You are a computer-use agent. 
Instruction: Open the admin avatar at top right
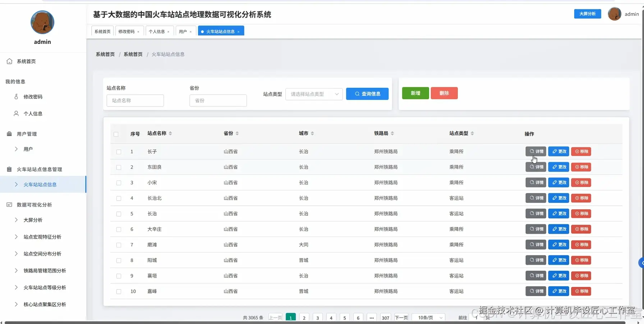(x=614, y=14)
